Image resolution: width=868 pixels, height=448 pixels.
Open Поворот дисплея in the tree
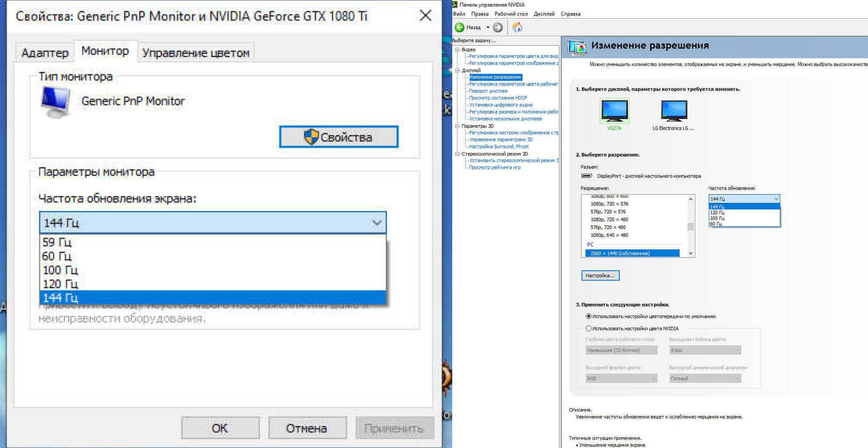coord(488,91)
